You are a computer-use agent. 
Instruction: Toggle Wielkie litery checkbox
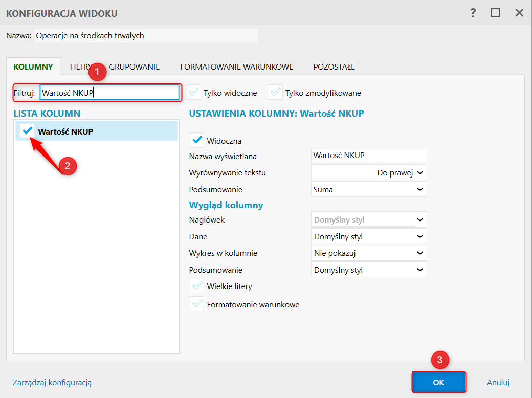(x=196, y=285)
